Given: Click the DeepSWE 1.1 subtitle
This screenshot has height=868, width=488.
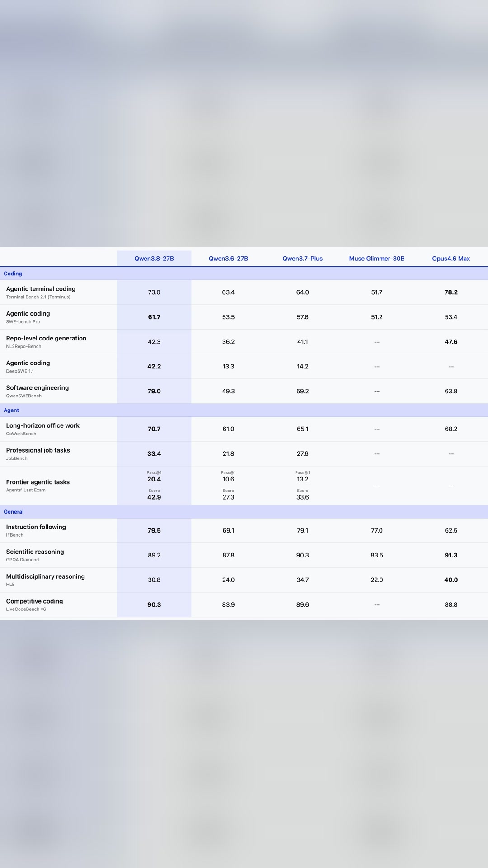Looking at the screenshot, I should coord(20,371).
